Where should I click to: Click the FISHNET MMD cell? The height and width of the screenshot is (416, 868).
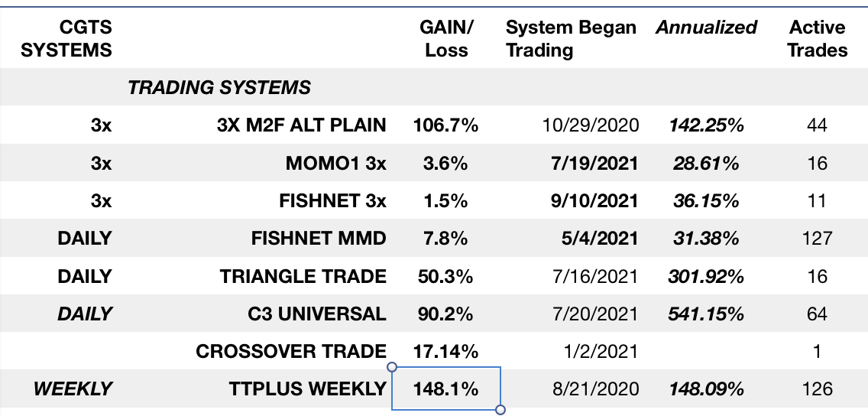pyautogui.click(x=318, y=238)
